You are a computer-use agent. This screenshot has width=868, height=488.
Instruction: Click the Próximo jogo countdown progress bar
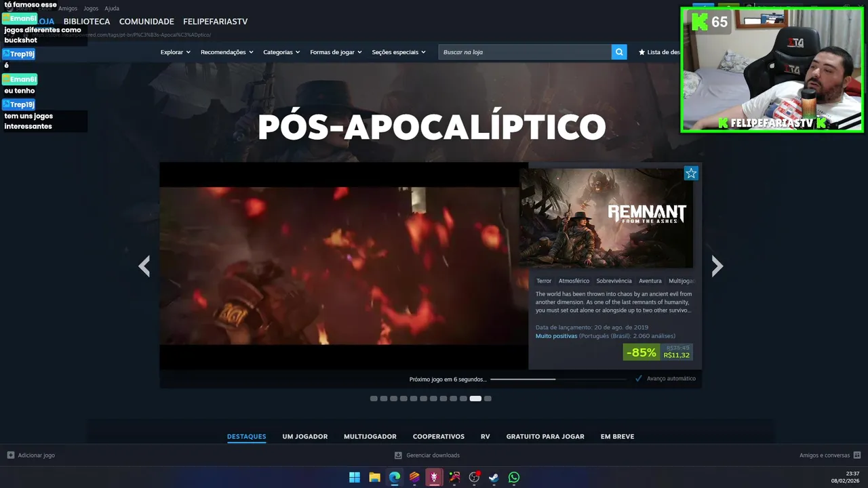pyautogui.click(x=558, y=379)
